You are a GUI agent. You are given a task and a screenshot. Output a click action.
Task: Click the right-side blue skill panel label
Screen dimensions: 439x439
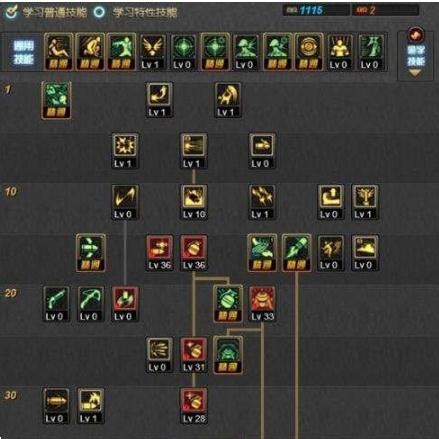pos(416,56)
